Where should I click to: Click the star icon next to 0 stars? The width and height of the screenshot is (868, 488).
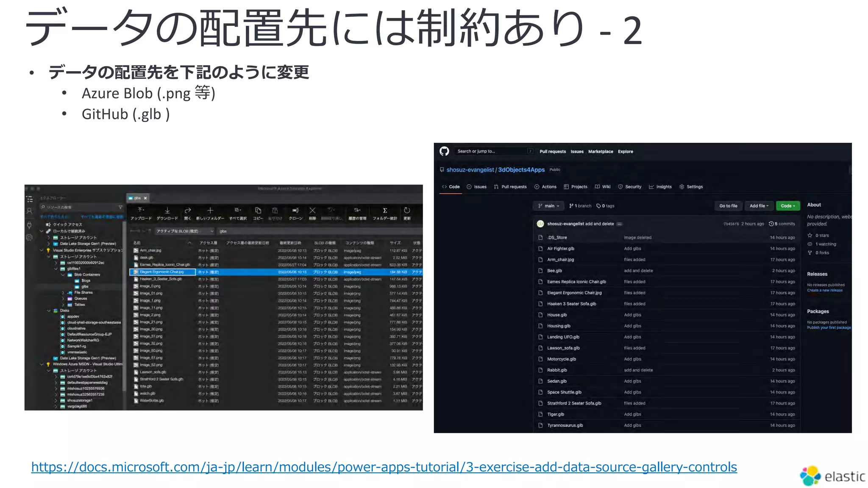[x=810, y=235]
